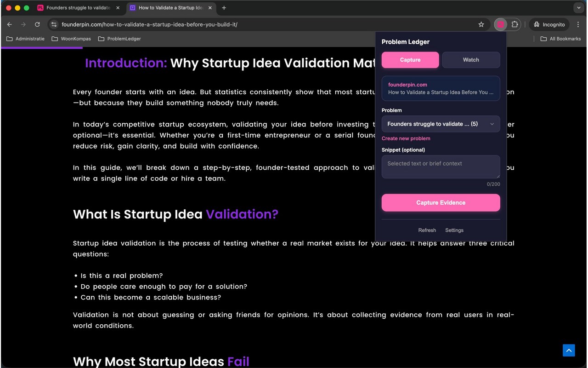Click the Create new problem link
Viewport: 588px width, 368px height.
tap(406, 138)
